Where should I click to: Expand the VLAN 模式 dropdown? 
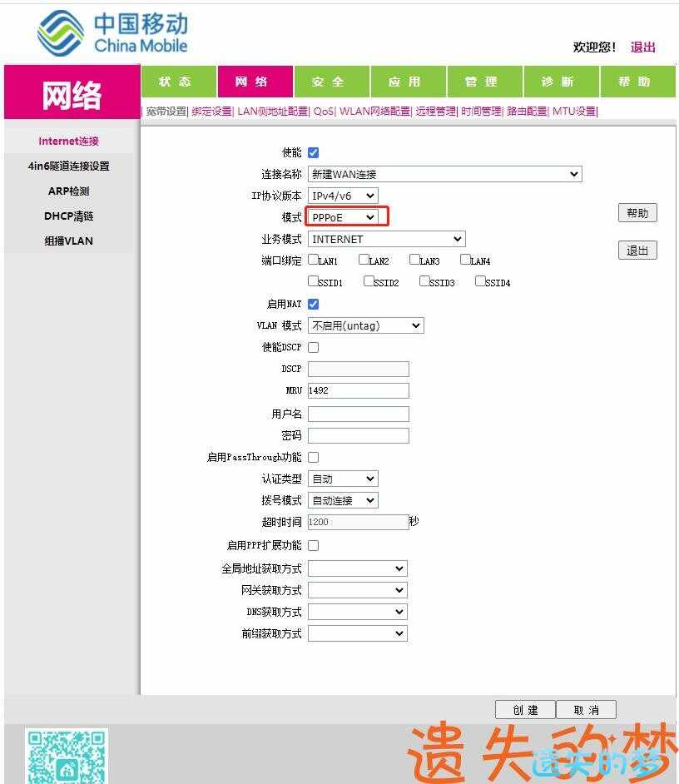tap(366, 325)
